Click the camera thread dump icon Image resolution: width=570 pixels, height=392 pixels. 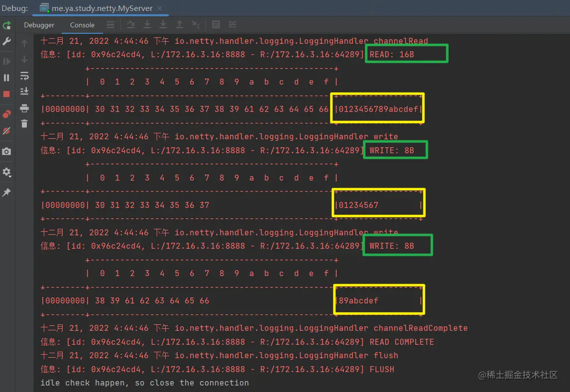6,151
